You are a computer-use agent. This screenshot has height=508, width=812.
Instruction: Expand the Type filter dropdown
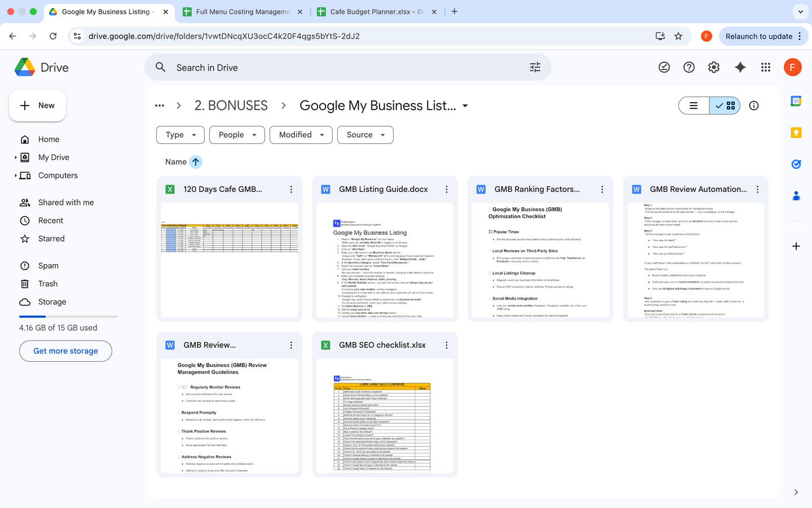[x=180, y=135]
